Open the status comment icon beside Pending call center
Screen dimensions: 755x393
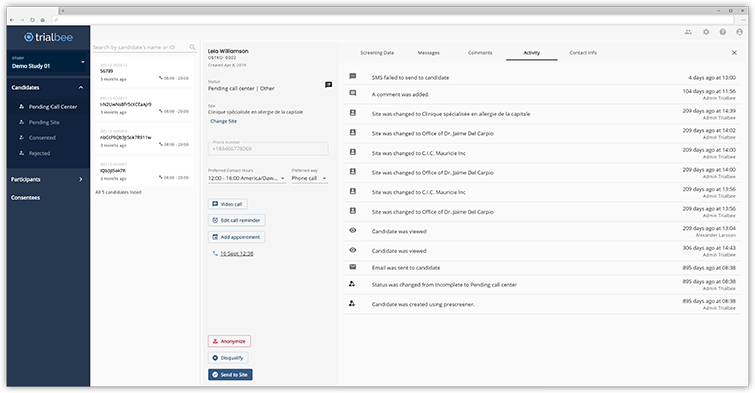click(328, 85)
